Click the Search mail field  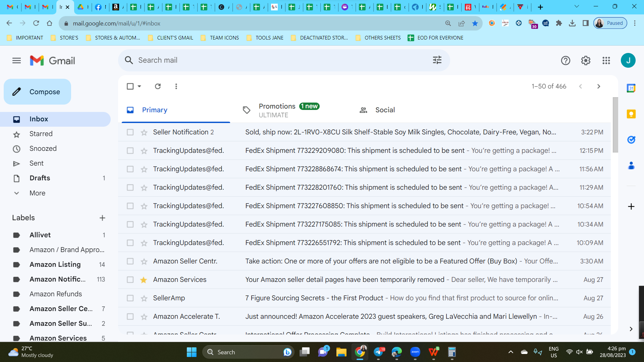tap(283, 60)
